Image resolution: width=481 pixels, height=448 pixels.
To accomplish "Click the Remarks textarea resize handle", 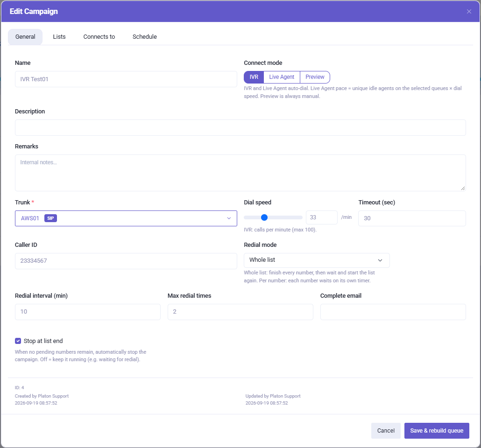I will 463,188.
